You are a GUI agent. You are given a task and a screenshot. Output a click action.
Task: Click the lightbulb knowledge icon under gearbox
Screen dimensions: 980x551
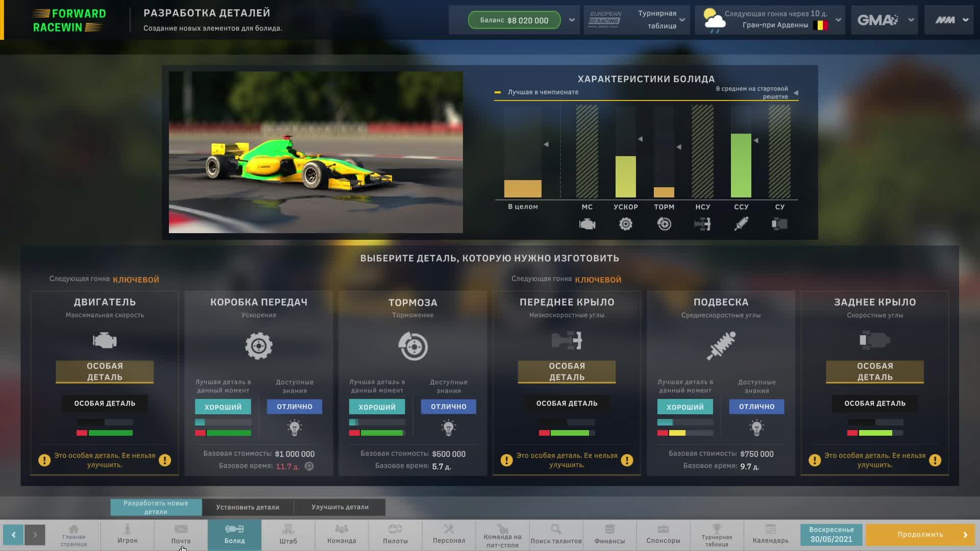tap(295, 428)
